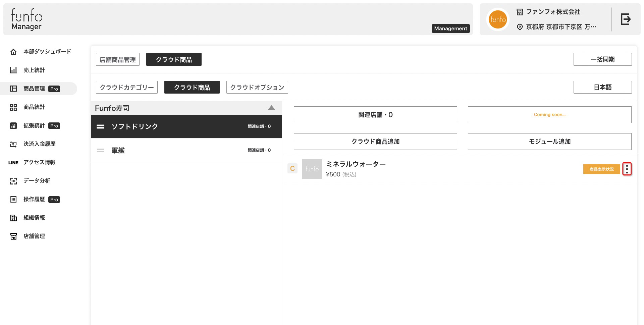Click the ¥500 (税込) price text
644x325 pixels.
click(341, 174)
